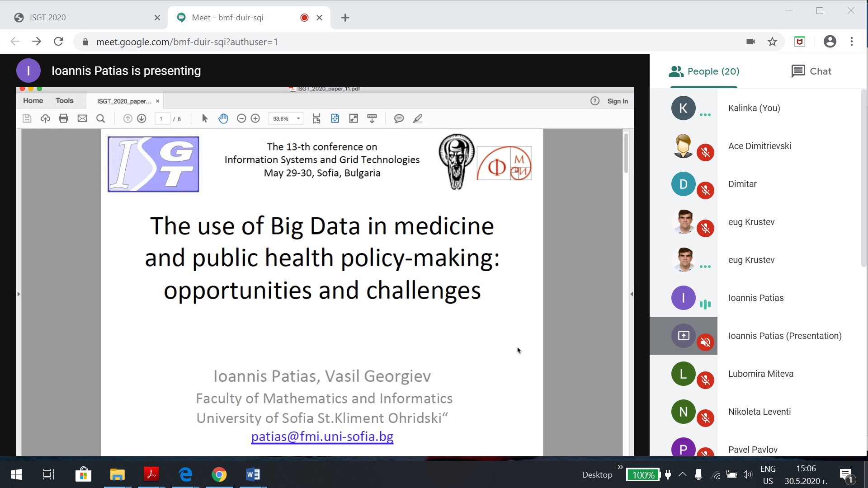Image resolution: width=868 pixels, height=488 pixels.
Task: Go to previous page with up arrow
Action: coord(127,118)
